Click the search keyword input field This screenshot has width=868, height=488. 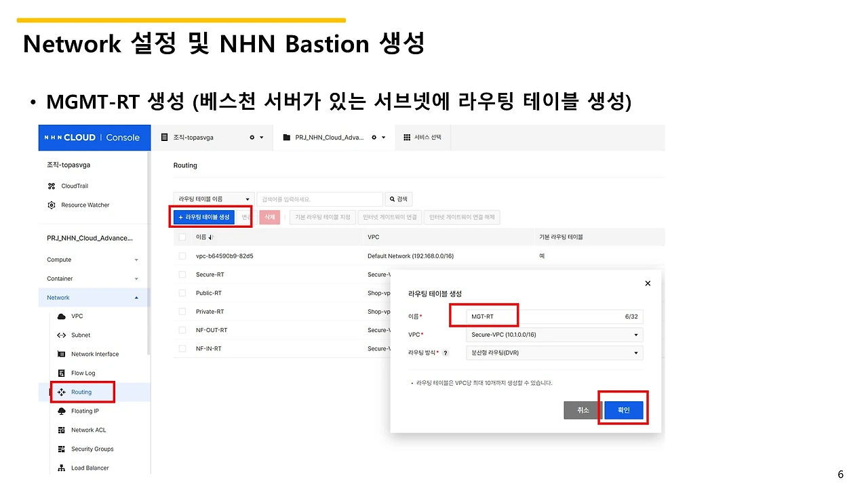click(x=319, y=199)
